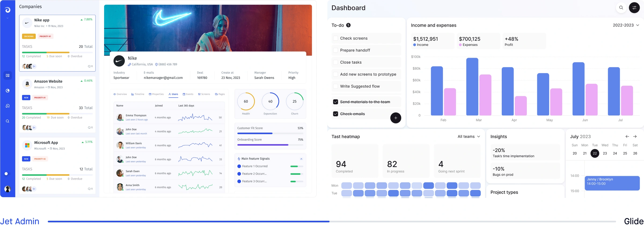
Task: Click the search icon in the blue sidebar
Action: pyautogui.click(x=8, y=121)
